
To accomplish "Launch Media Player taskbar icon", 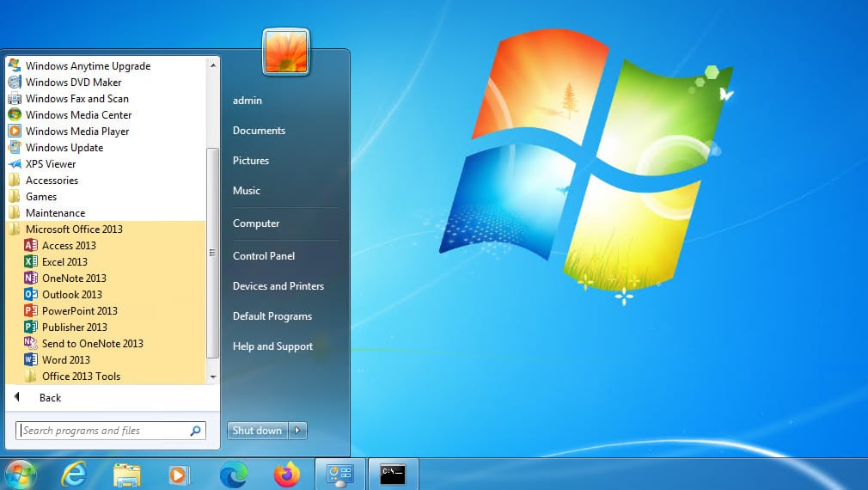I will [178, 475].
